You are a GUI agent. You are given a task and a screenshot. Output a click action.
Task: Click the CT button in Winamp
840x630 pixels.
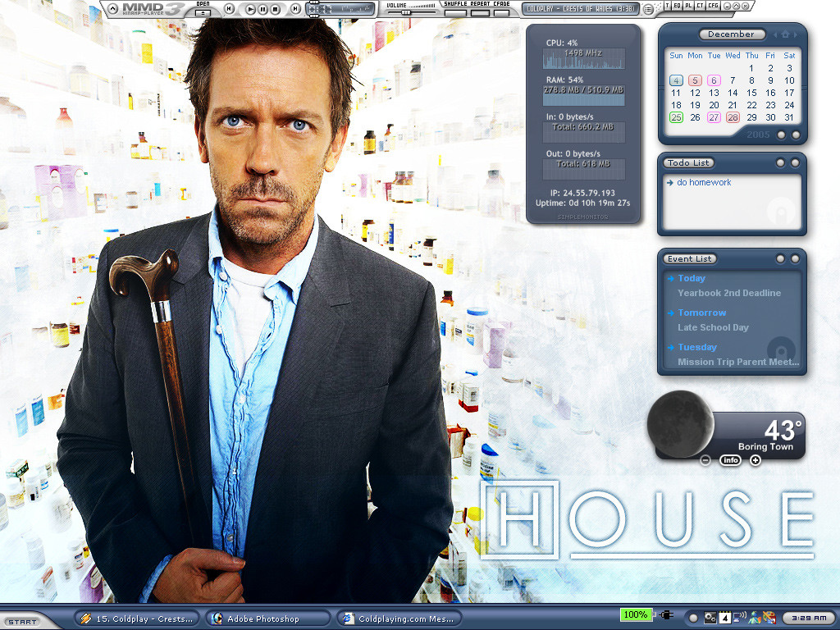tap(701, 6)
